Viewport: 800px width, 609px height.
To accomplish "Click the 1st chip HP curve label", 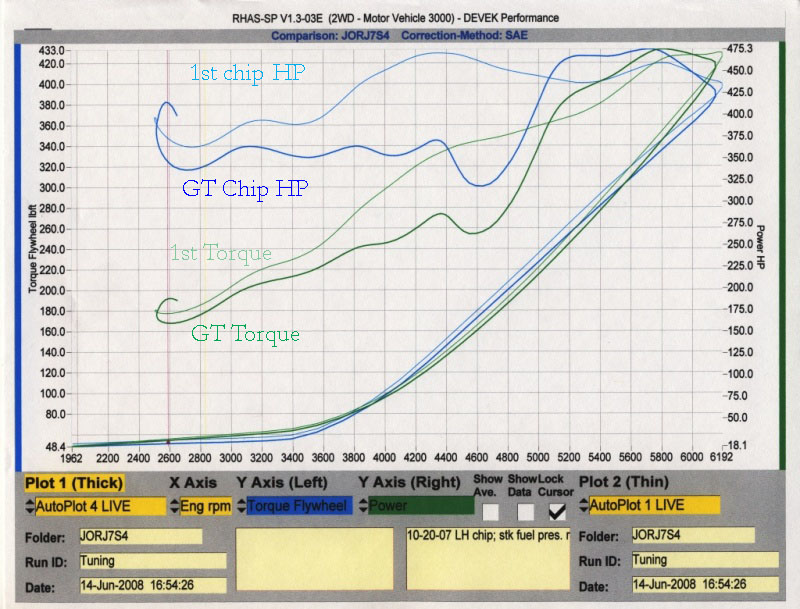I will click(x=247, y=72).
